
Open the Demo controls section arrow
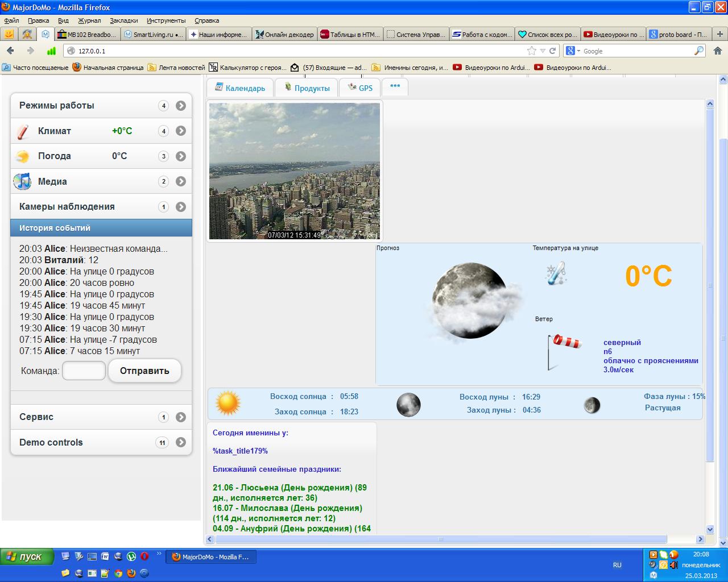(x=181, y=442)
